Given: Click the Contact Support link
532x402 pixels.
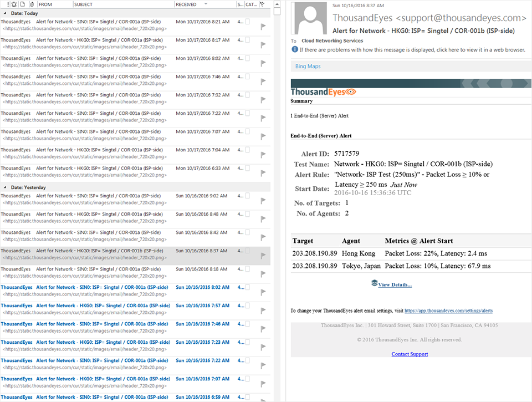Looking at the screenshot, I should click(410, 354).
